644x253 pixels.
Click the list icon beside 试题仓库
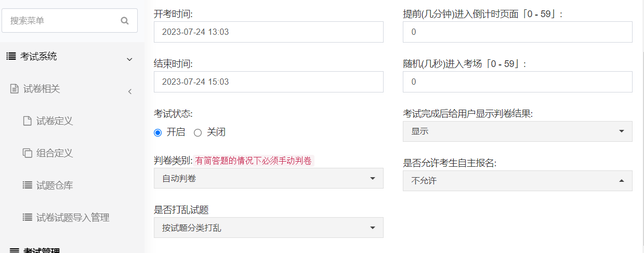(28, 185)
